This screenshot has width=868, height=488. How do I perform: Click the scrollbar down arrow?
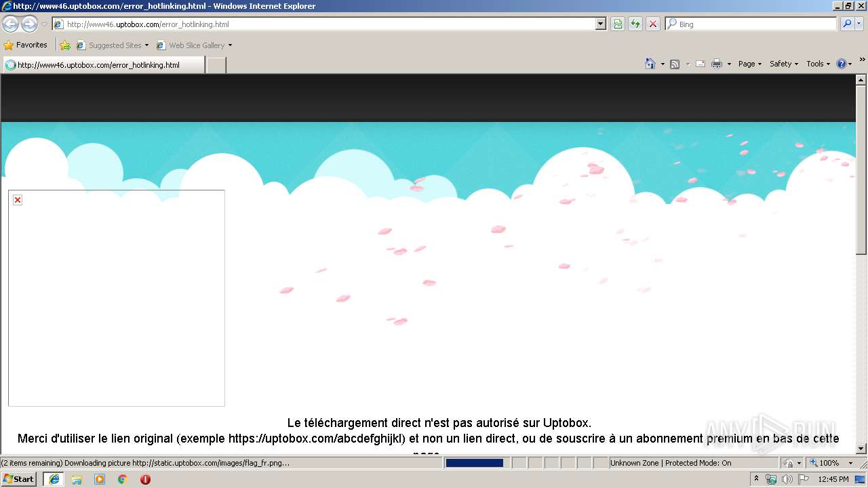coord(861,449)
